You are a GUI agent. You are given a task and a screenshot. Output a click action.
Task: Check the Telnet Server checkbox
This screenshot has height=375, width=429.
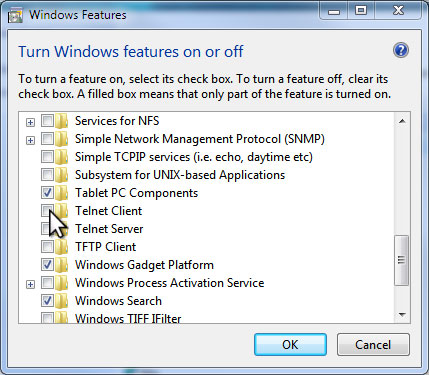pos(47,229)
